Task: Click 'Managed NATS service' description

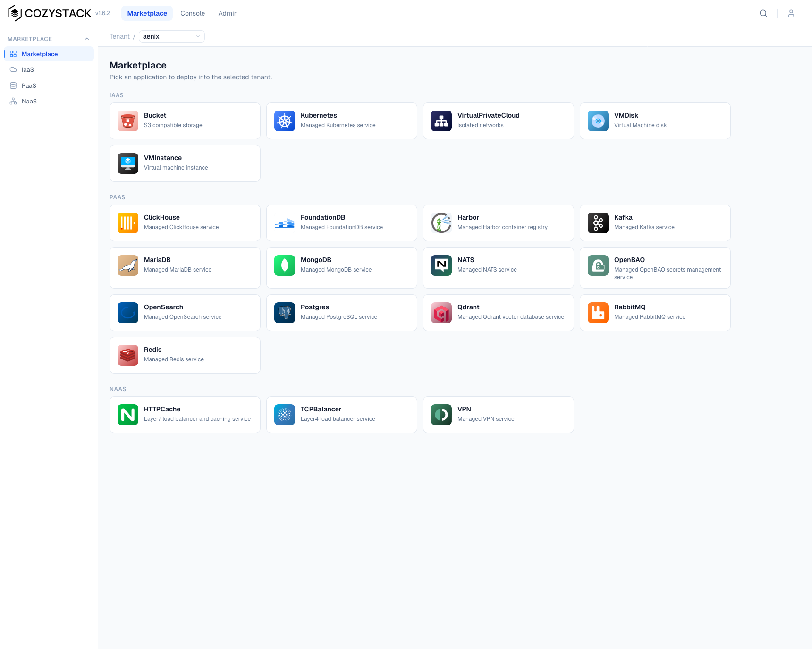Action: [x=487, y=270]
